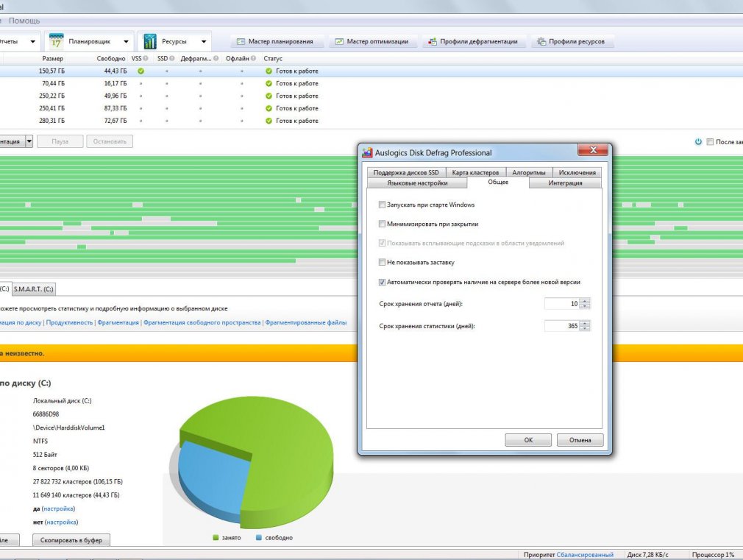
Task: Click the 87,33 ГБ free space cell
Action: click(115, 108)
